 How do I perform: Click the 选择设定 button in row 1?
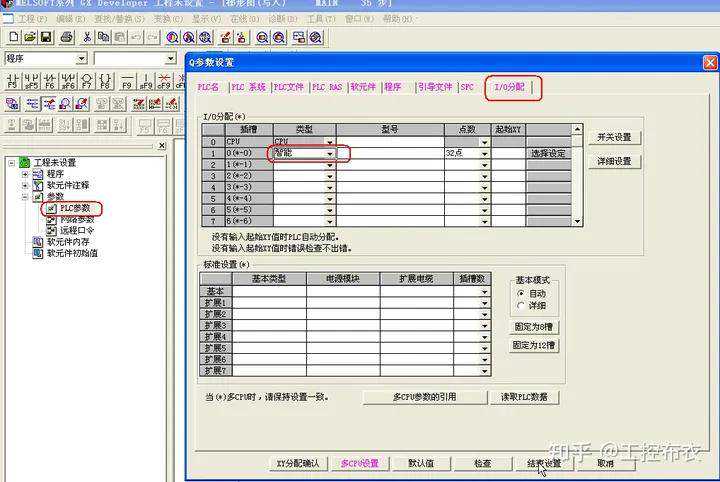[548, 153]
